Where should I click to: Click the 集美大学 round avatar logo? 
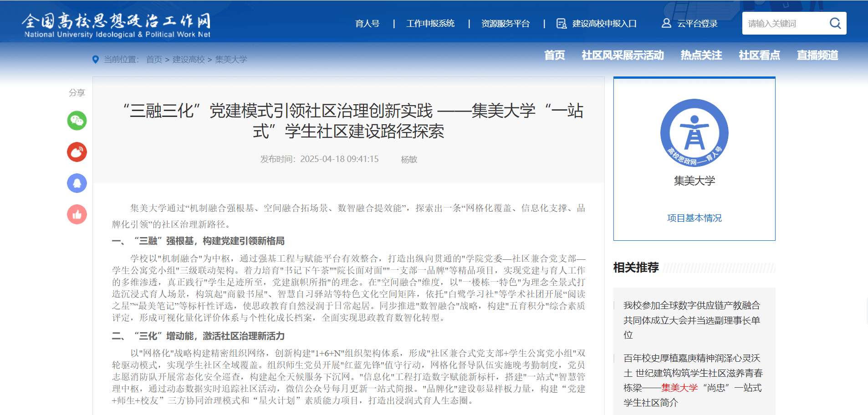point(694,133)
